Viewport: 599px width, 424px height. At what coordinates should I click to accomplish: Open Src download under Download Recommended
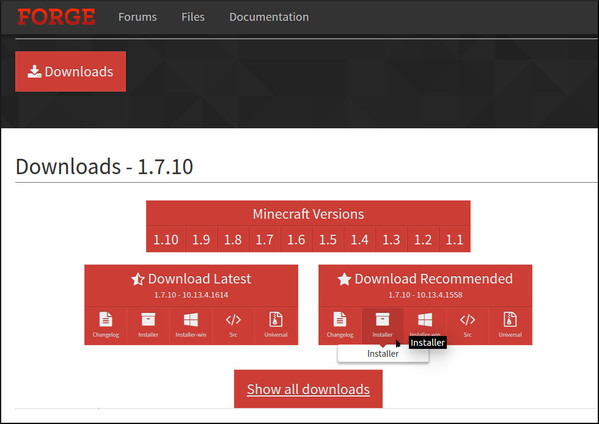pyautogui.click(x=468, y=325)
